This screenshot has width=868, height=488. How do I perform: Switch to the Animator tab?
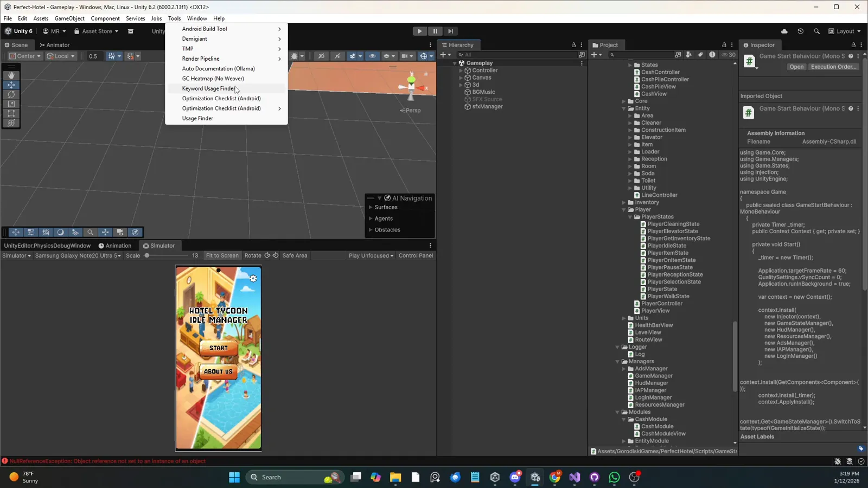54,45
